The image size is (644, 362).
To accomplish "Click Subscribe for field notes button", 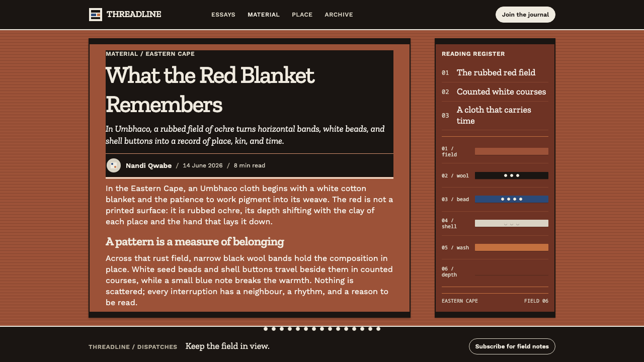I will pyautogui.click(x=512, y=346).
